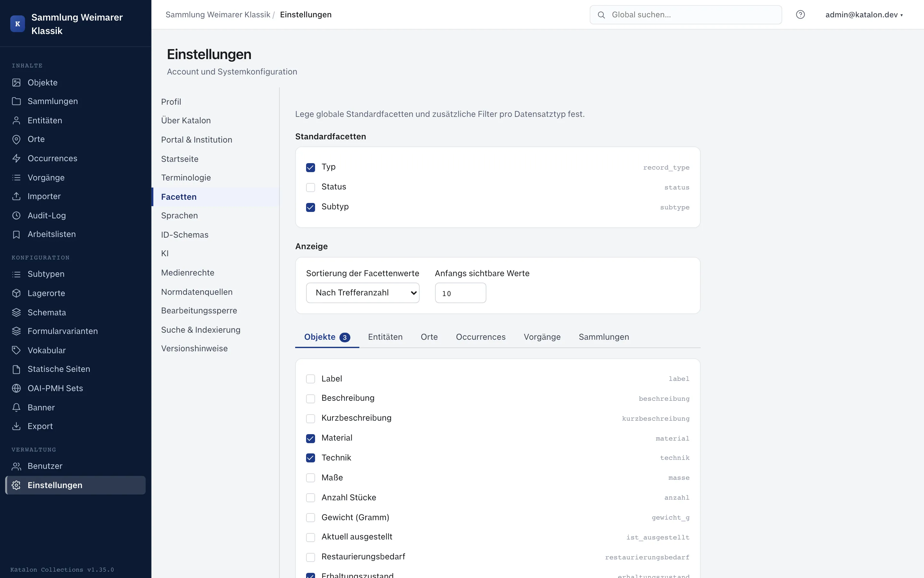Switch to the Objekte tab
The width and height of the screenshot is (924, 578).
coord(327,337)
